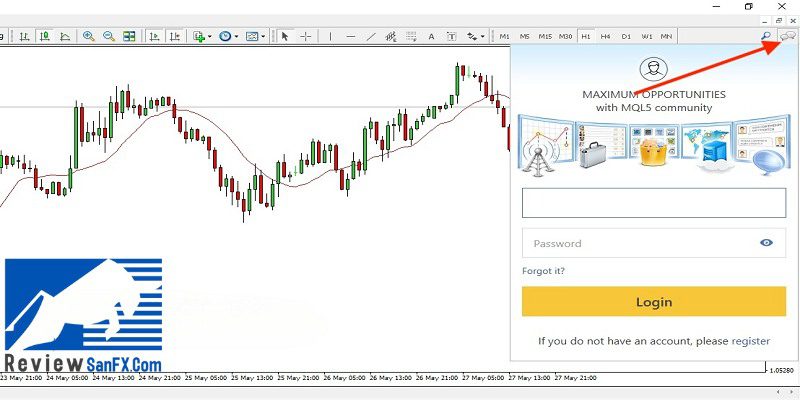Image resolution: width=800 pixels, height=400 pixels.
Task: Toggle password visibility eye icon
Action: coord(766,243)
